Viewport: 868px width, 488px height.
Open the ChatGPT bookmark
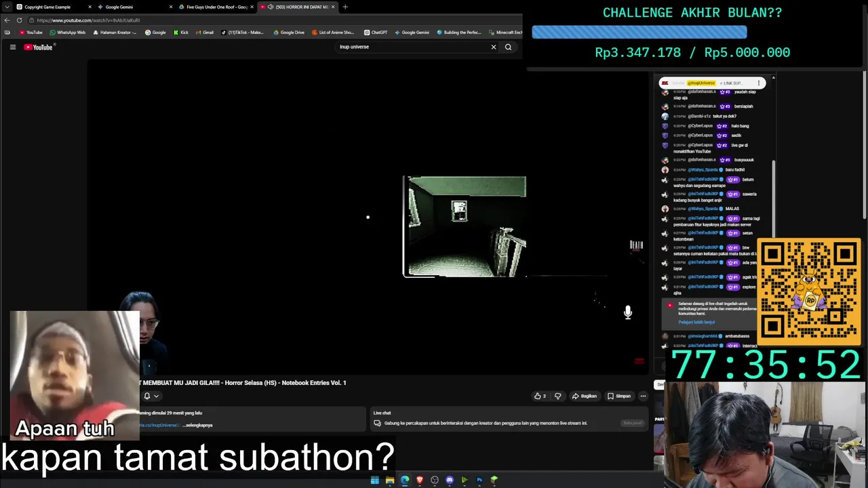(376, 33)
